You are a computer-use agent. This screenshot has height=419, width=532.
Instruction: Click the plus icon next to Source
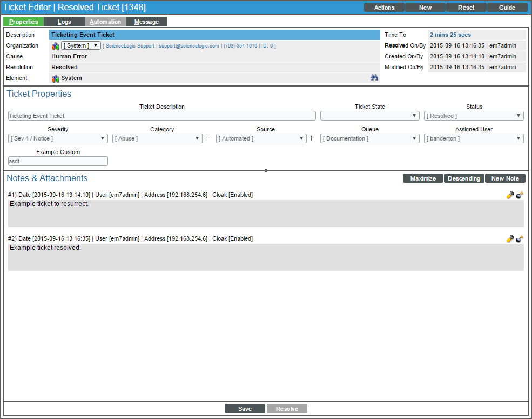tap(311, 138)
